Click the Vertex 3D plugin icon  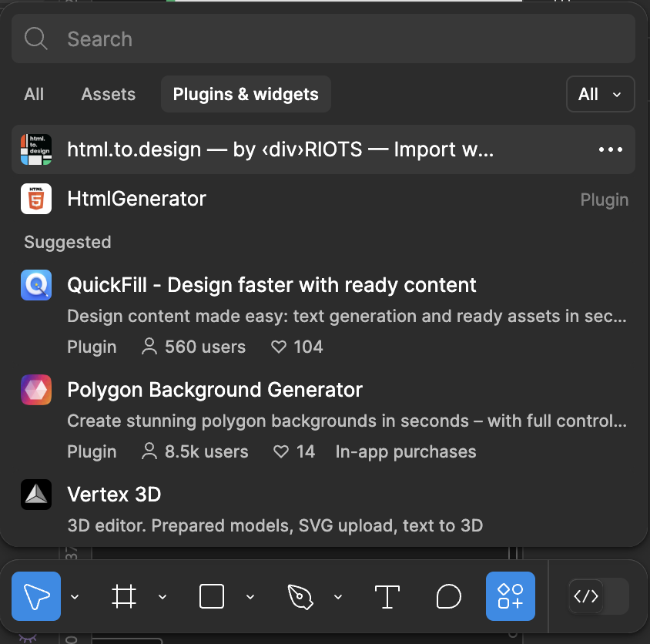(36, 495)
